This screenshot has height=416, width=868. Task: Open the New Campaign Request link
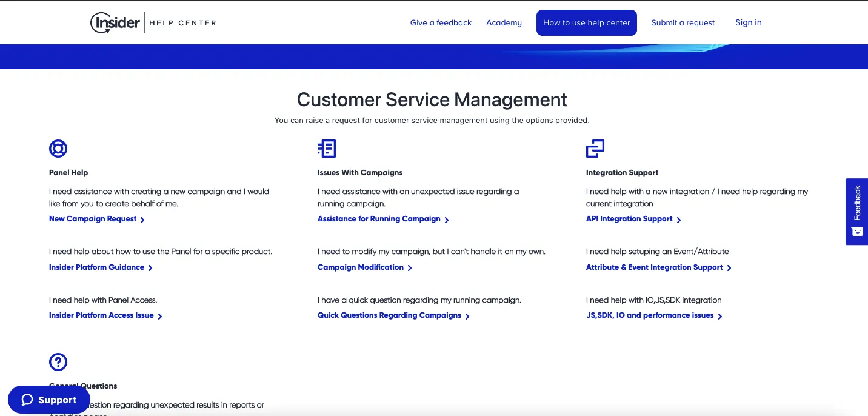click(x=93, y=219)
